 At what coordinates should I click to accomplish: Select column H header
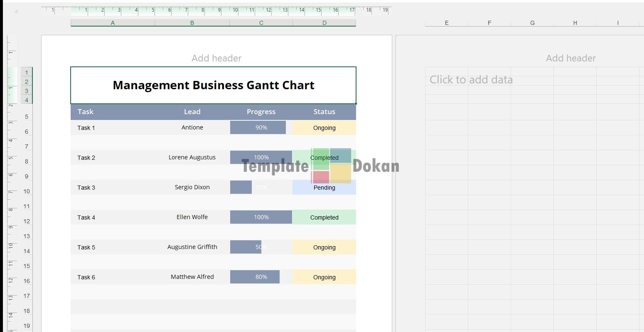(575, 23)
